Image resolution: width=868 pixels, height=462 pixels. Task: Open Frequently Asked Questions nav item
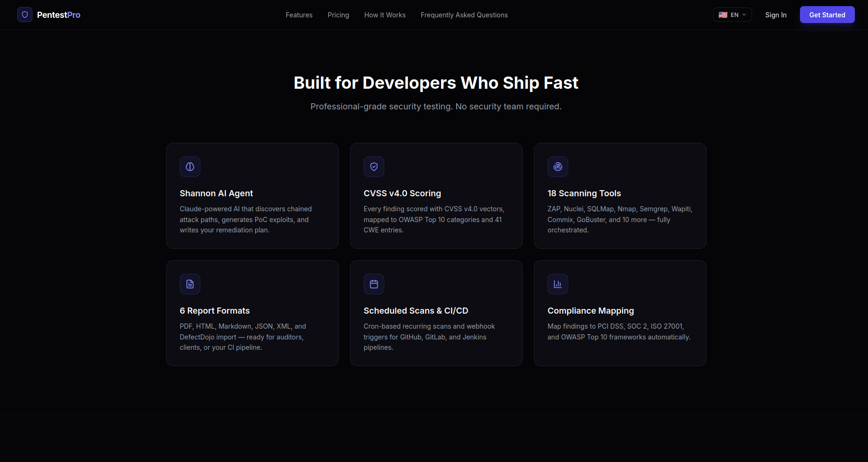pos(464,15)
